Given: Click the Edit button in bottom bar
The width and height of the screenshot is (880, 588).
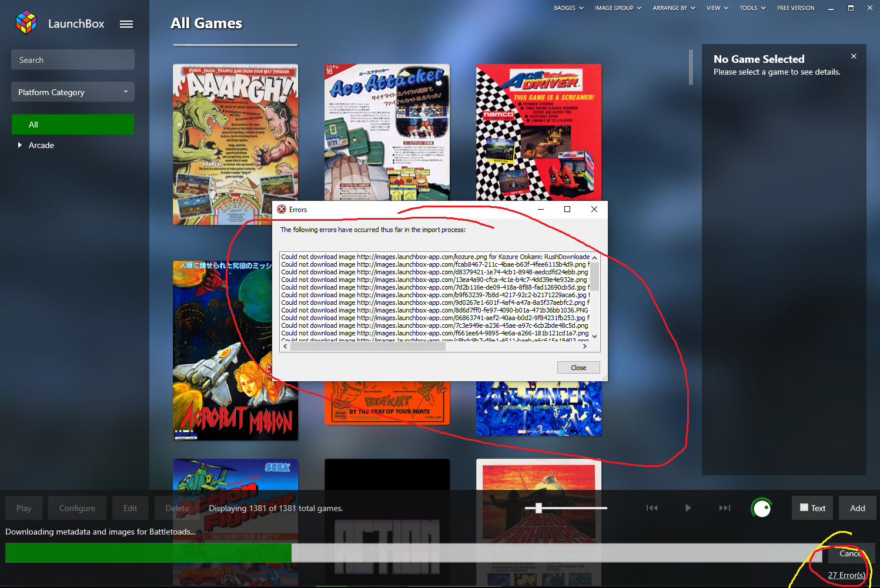Looking at the screenshot, I should pos(131,508).
